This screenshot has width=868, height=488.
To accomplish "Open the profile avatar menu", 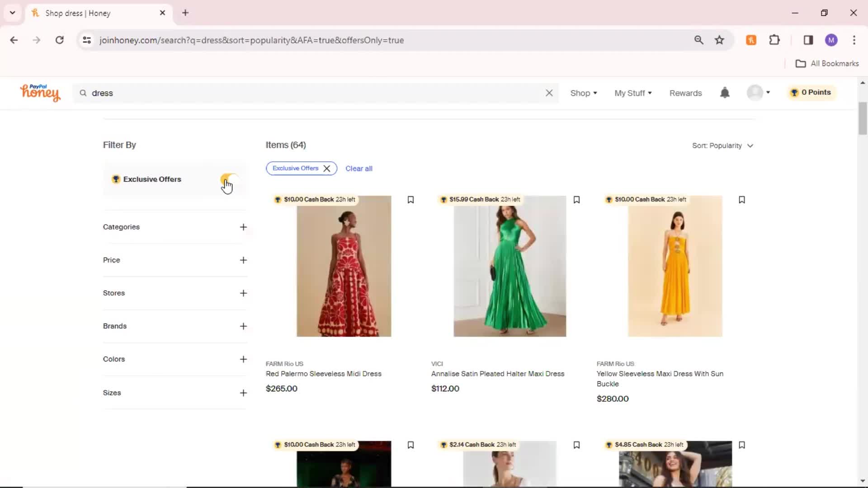I will pos(759,93).
